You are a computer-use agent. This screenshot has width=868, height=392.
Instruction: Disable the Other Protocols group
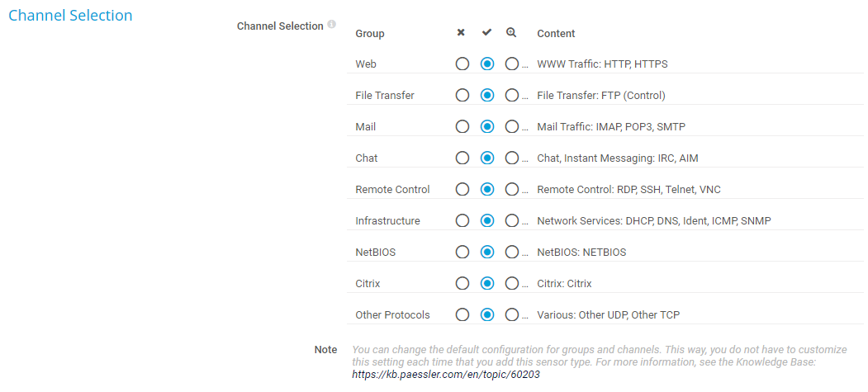[462, 314]
